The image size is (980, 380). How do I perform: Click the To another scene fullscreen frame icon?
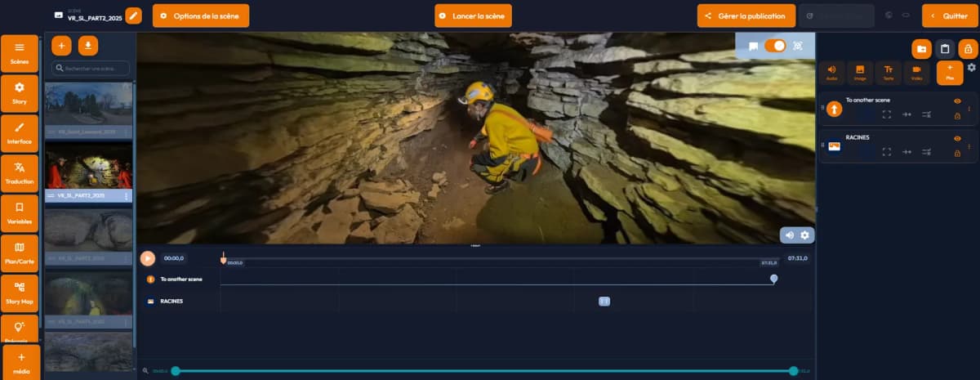pos(887,114)
